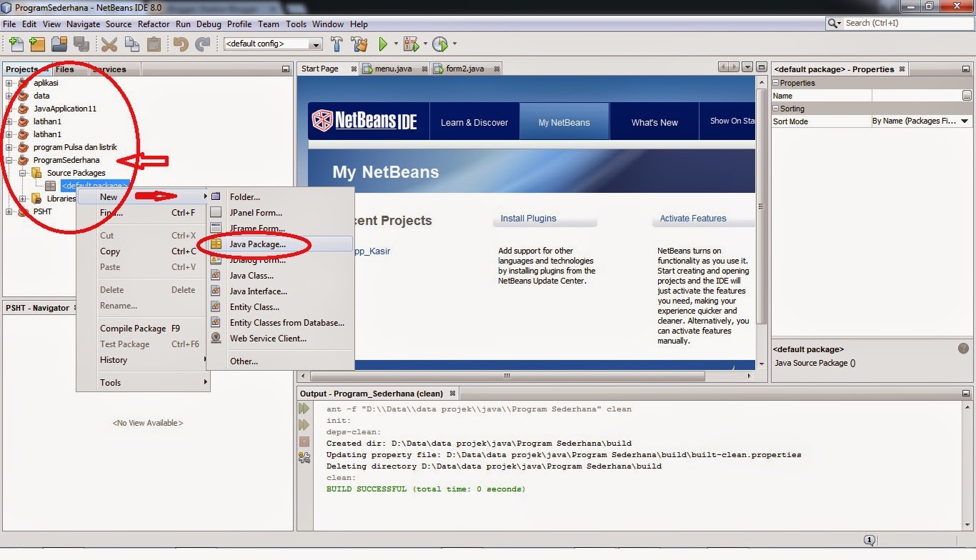The image size is (976, 560).
Task: Choose Web Service Client... from submenu
Action: pos(281,339)
